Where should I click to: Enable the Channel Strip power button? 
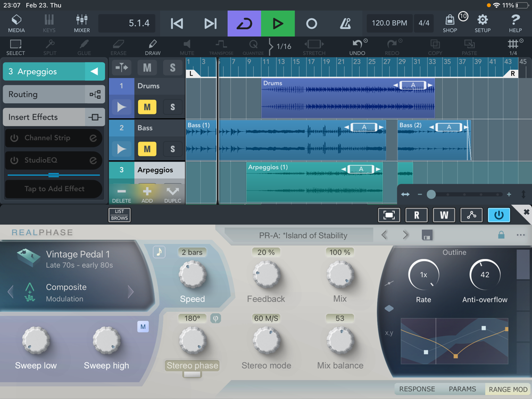(14, 138)
